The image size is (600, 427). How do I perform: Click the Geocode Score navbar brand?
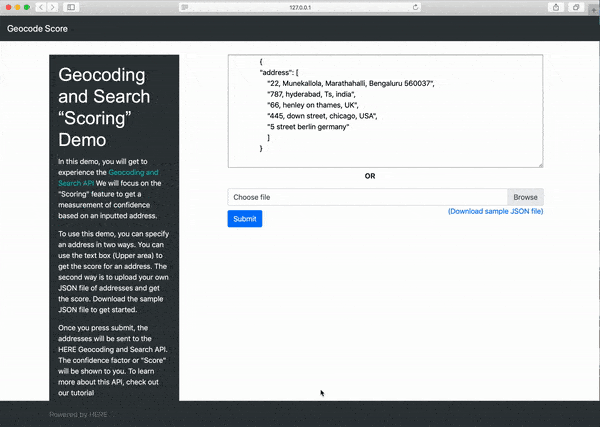[37, 29]
